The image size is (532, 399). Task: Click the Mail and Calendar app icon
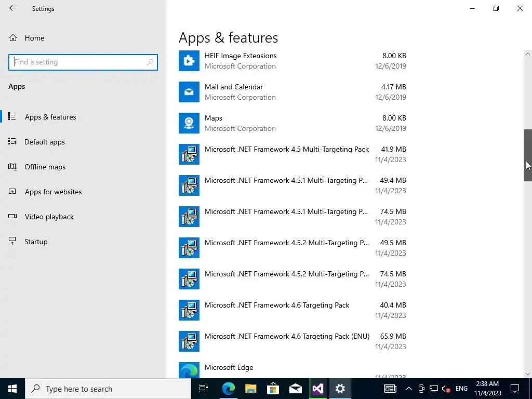pyautogui.click(x=189, y=92)
